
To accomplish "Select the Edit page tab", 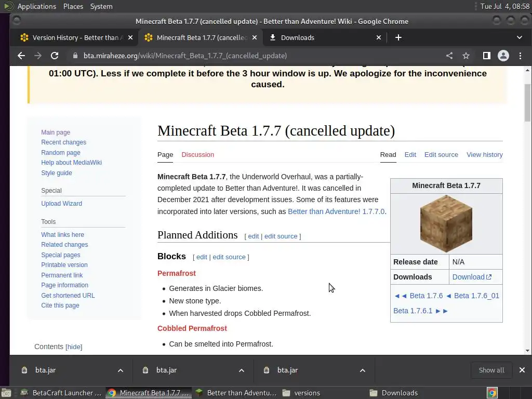I will pyautogui.click(x=410, y=155).
